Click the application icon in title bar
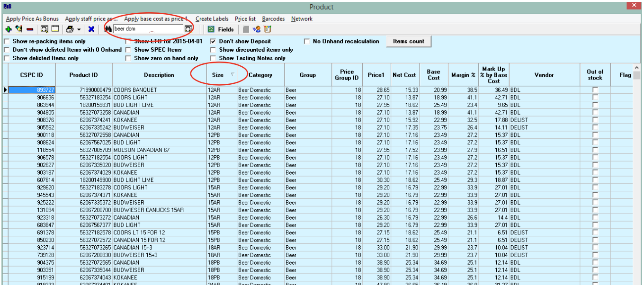 7,7
